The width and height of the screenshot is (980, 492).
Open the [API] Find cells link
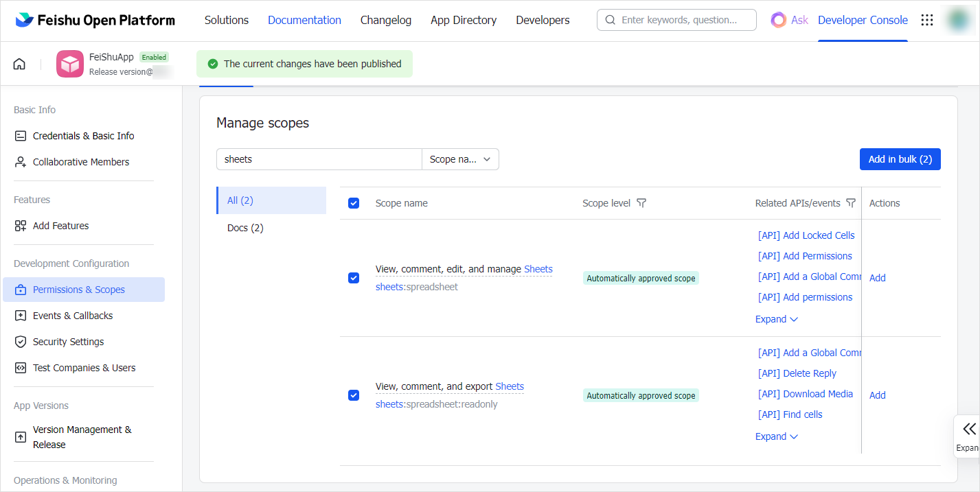(x=790, y=414)
